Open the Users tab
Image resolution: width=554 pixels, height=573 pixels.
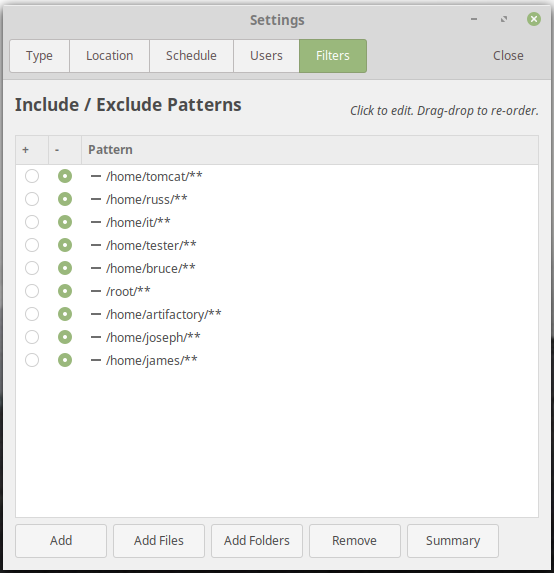(x=266, y=56)
